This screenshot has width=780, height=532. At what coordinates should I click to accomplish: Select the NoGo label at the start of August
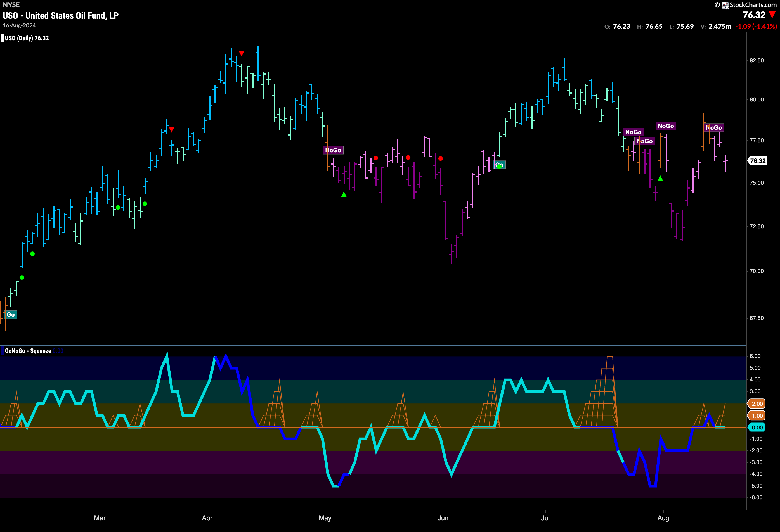click(666, 126)
